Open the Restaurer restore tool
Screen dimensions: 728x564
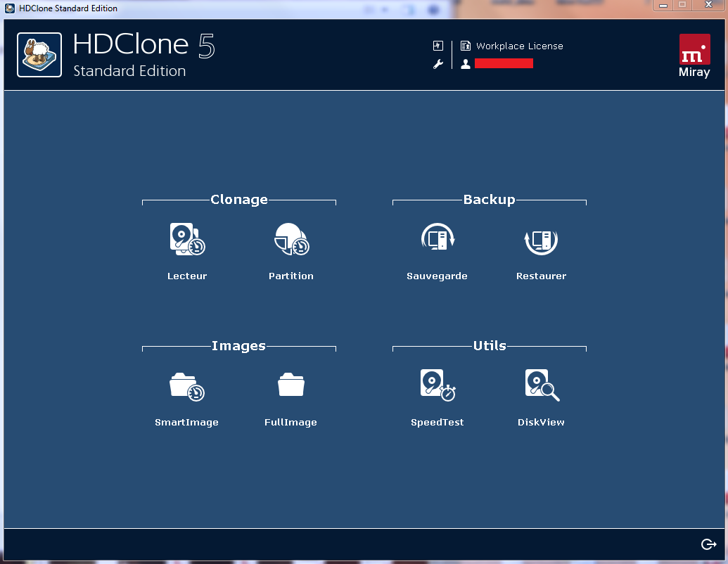(x=541, y=241)
